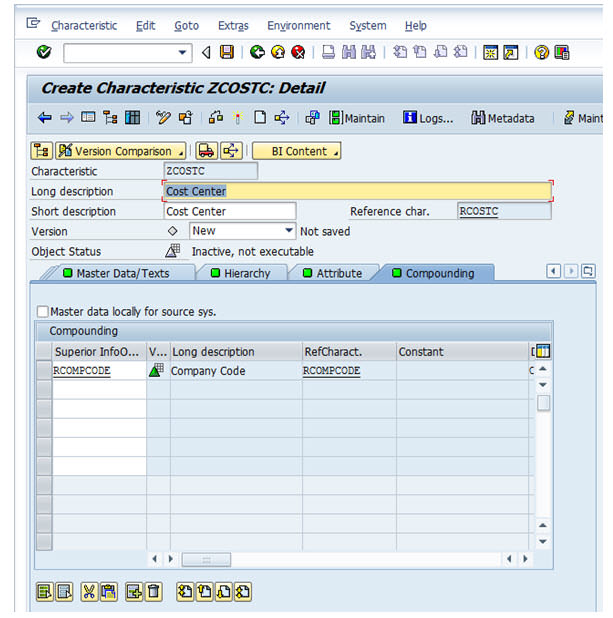Enable Master data locally for source sys.
Viewport: 613px width, 618px height.
(x=42, y=311)
